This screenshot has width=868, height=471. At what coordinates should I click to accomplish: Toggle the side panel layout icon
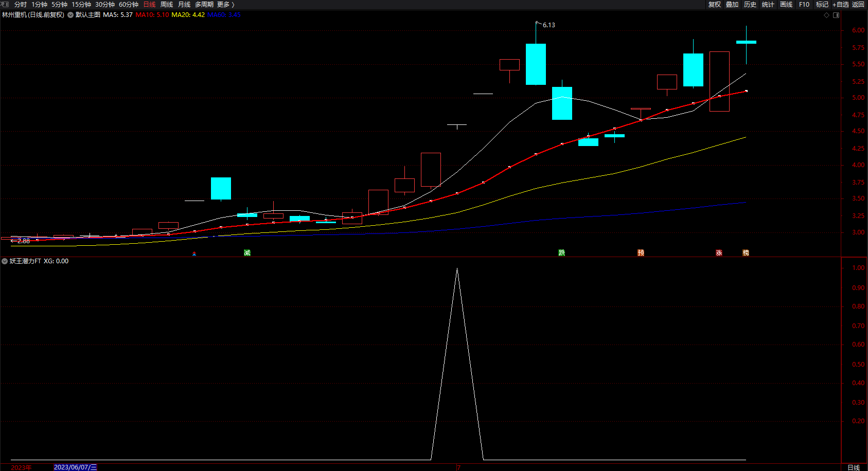tap(836, 15)
